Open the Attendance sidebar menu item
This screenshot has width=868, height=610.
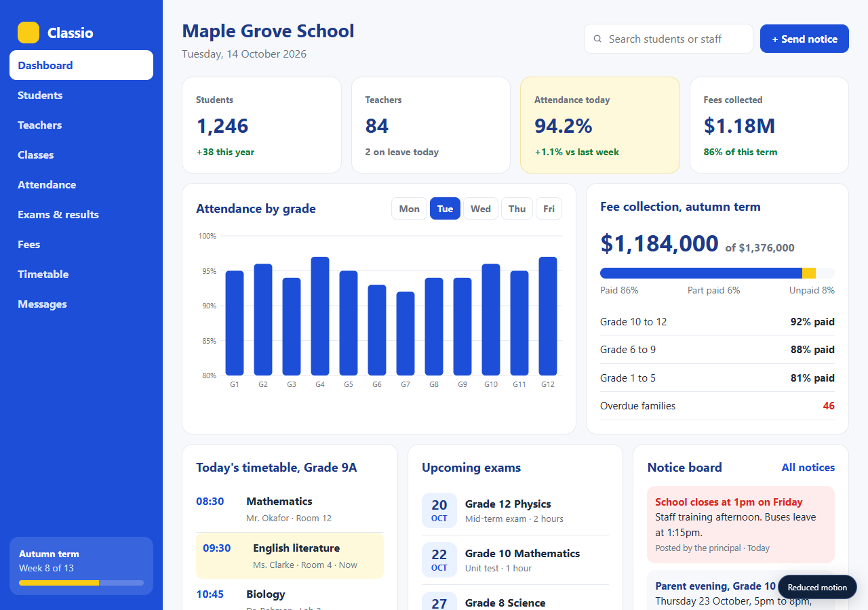coord(81,184)
